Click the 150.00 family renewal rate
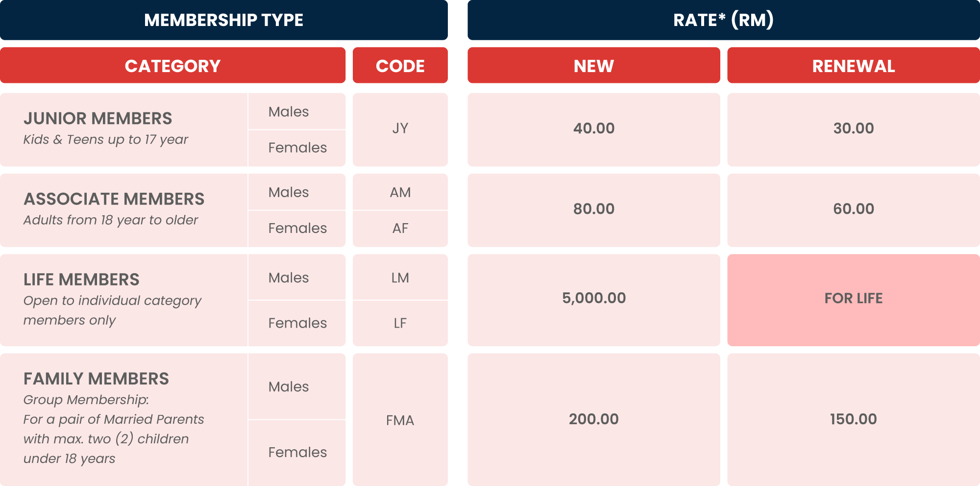 coord(854,419)
